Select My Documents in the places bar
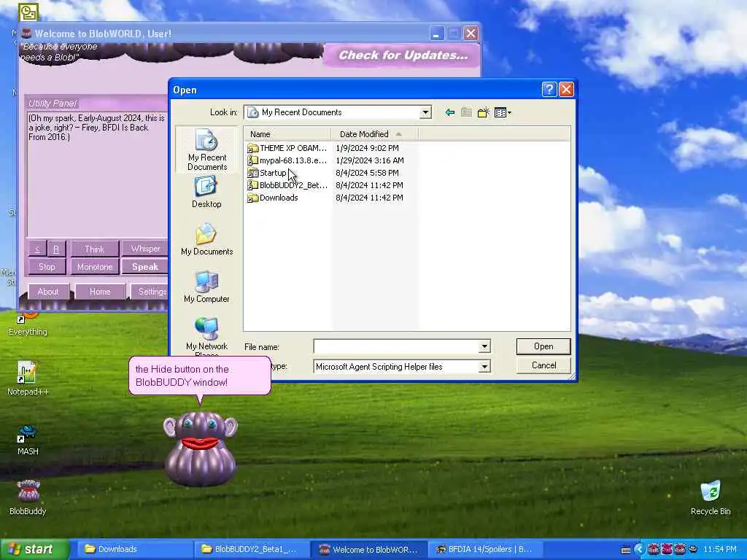 (x=206, y=239)
